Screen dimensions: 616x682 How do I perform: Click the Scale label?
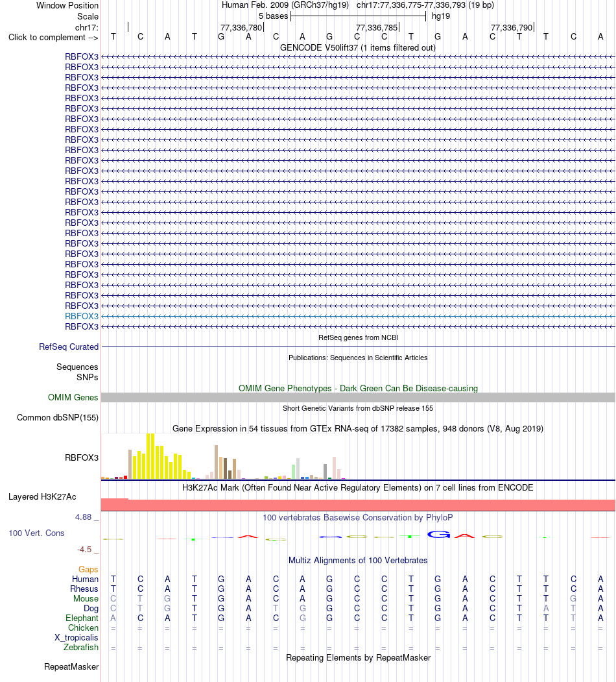(88, 16)
